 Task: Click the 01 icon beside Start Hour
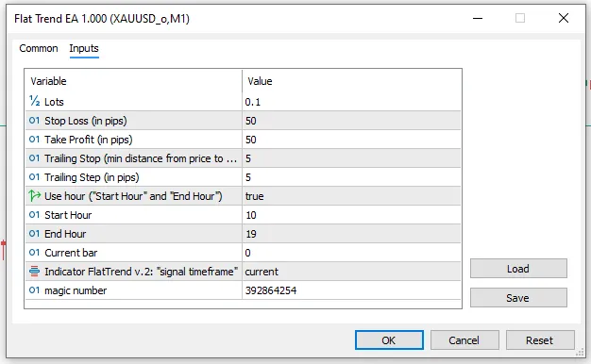34,215
